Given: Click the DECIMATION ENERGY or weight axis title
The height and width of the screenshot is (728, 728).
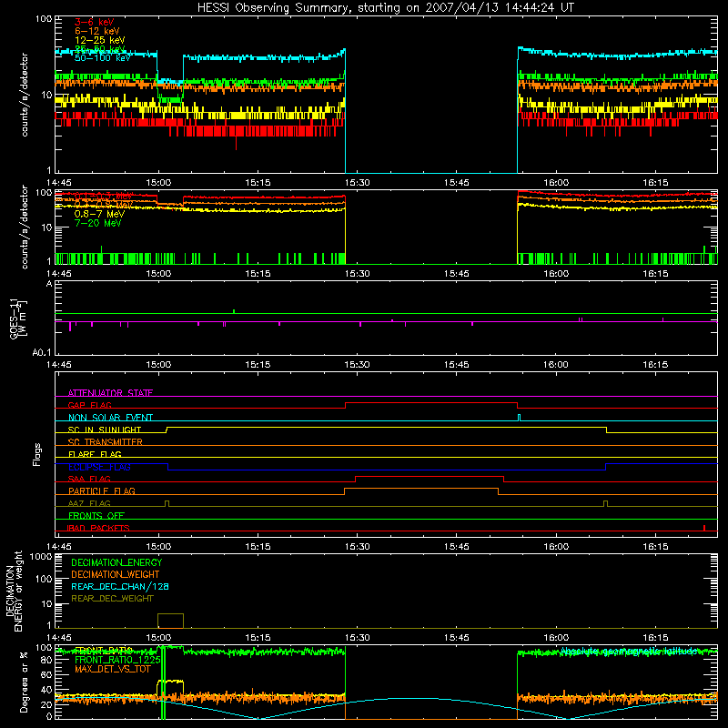Looking at the screenshot, I should (14, 591).
